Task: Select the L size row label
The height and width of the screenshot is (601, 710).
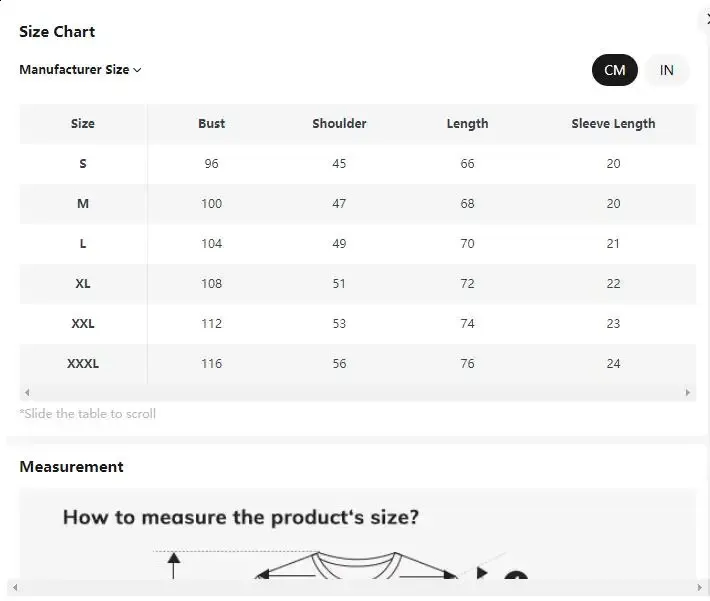Action: (x=83, y=244)
